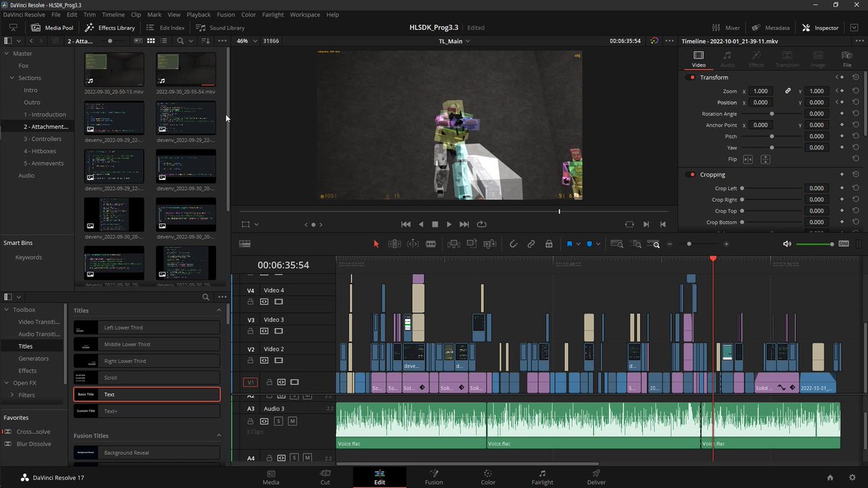Click the Overwrite Clip tool icon
This screenshot has height=488, width=868.
pyautogui.click(x=472, y=244)
